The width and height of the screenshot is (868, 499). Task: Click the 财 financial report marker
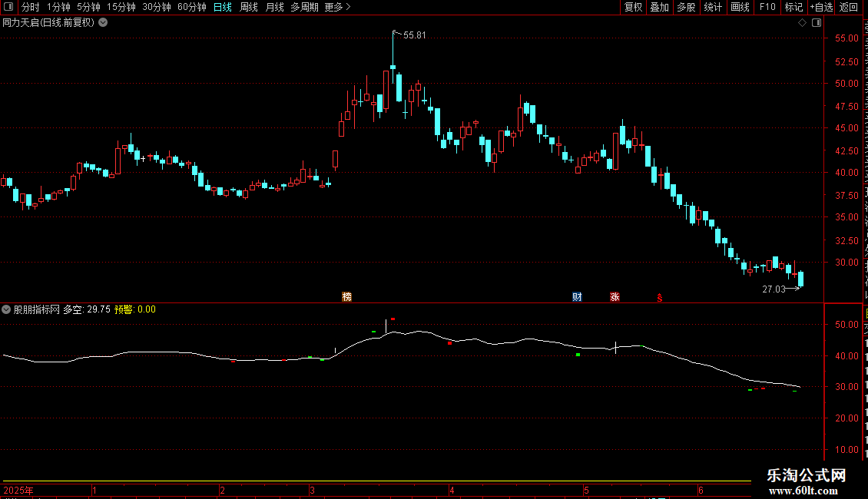577,296
